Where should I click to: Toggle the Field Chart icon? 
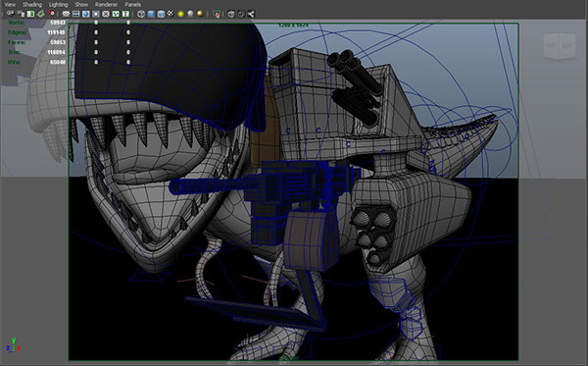106,14
